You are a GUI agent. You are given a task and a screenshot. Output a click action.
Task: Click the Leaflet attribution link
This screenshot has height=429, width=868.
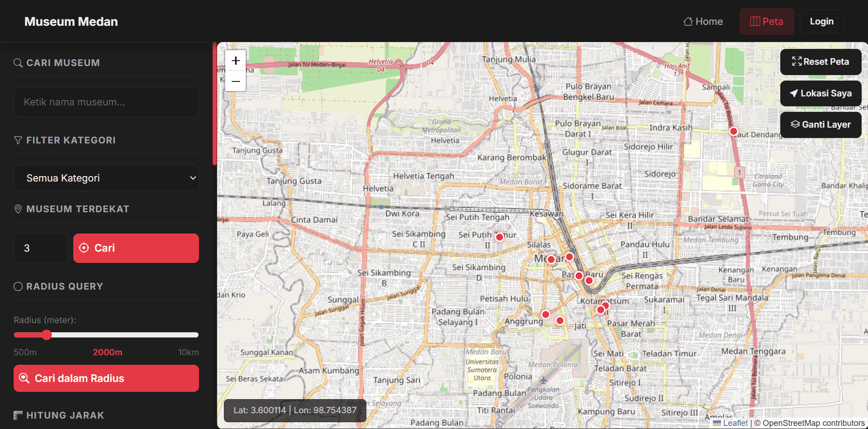pos(735,423)
